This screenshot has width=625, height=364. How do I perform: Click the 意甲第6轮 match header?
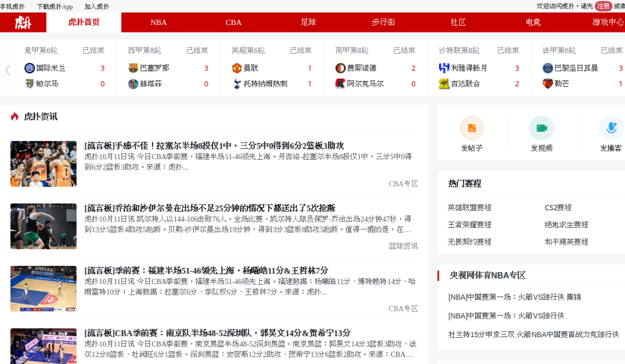tap(41, 51)
